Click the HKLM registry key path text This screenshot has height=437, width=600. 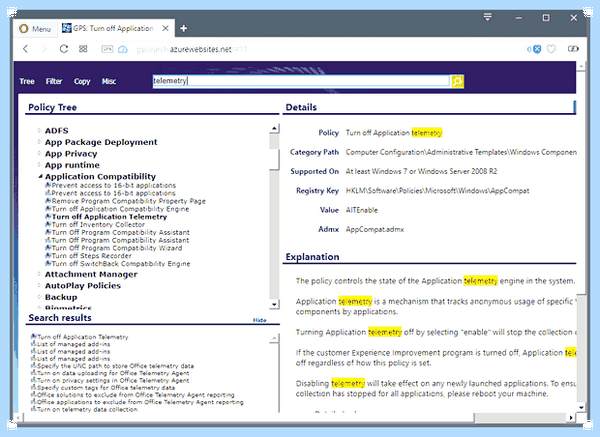pos(437,191)
